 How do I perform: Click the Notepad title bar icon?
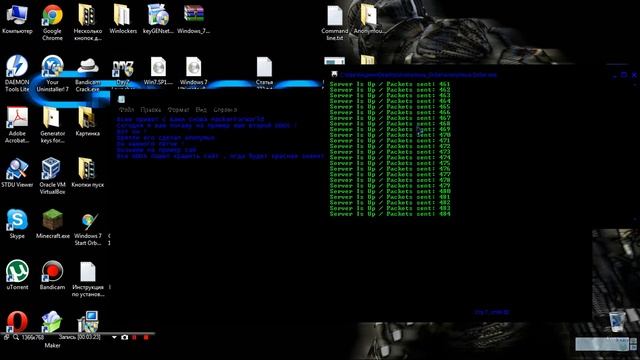(121, 99)
